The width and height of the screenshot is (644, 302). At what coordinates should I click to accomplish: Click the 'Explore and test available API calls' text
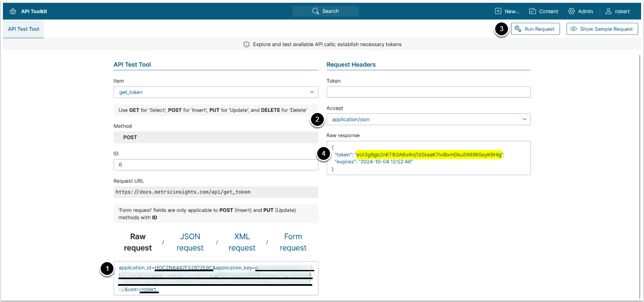(x=327, y=44)
